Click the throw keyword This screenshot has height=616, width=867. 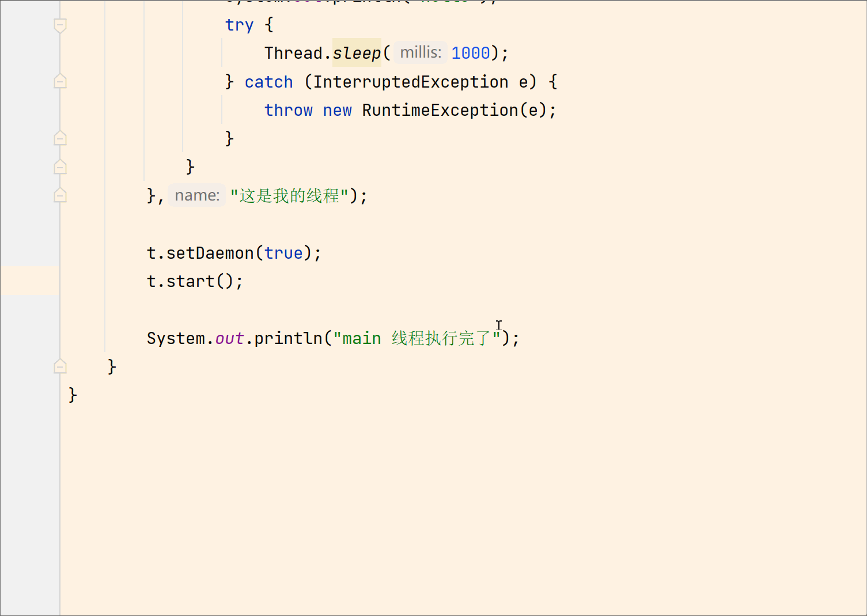[288, 110]
